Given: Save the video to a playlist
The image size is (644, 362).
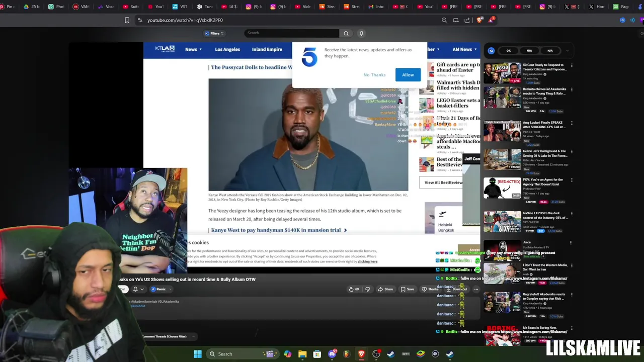Looking at the screenshot, I should (407, 289).
